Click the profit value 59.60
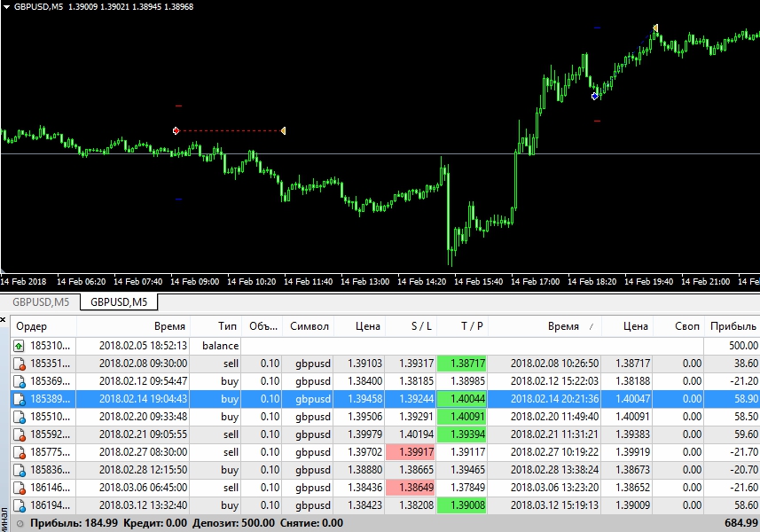Image resolution: width=760 pixels, height=532 pixels. click(746, 434)
